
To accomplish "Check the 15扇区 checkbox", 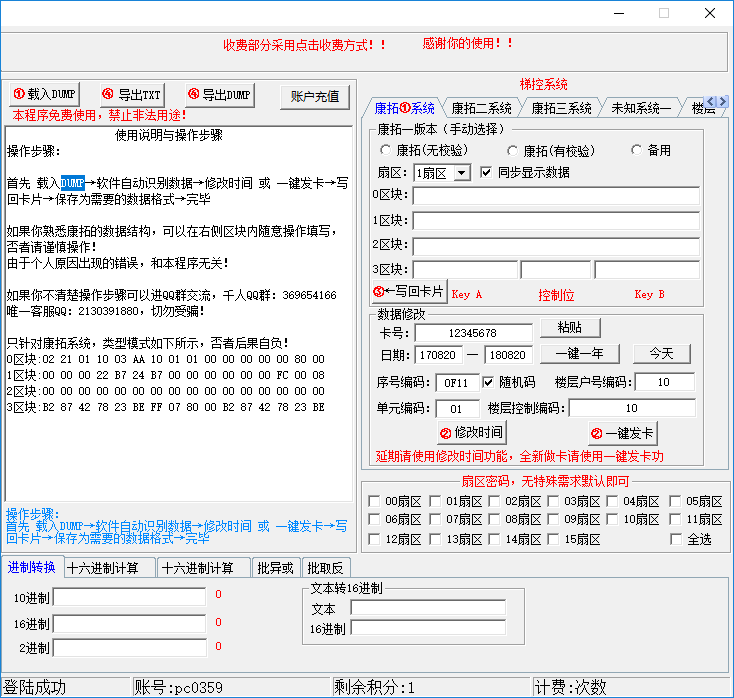I will 553,539.
